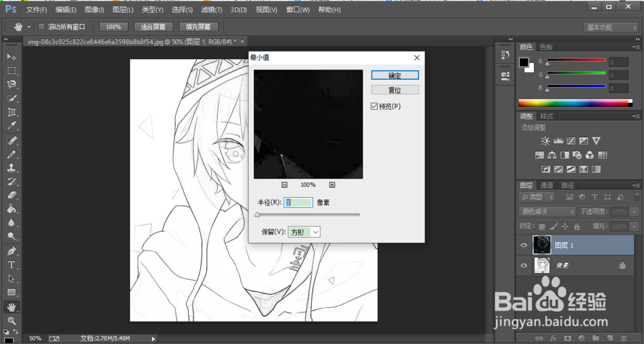This screenshot has width=644, height=344.
Task: Click the Fit Screen button
Action: pyautogui.click(x=153, y=27)
